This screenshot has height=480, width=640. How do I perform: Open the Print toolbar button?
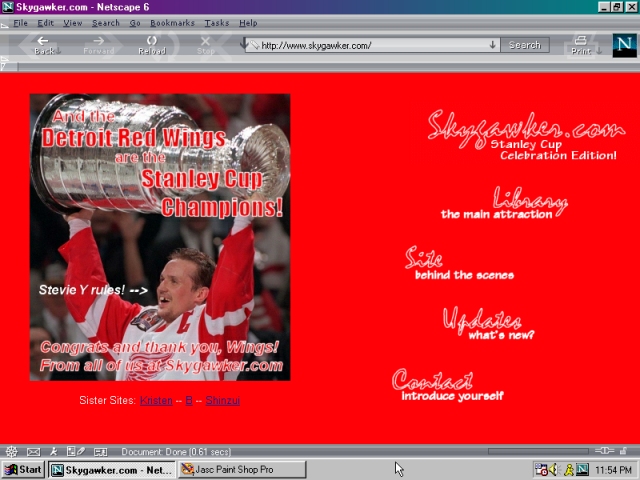(x=580, y=45)
